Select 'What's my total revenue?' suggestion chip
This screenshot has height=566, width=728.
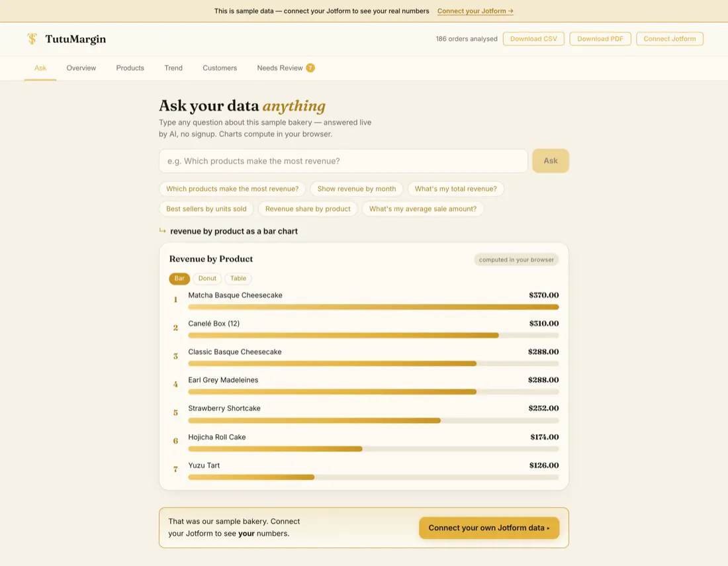pos(455,189)
